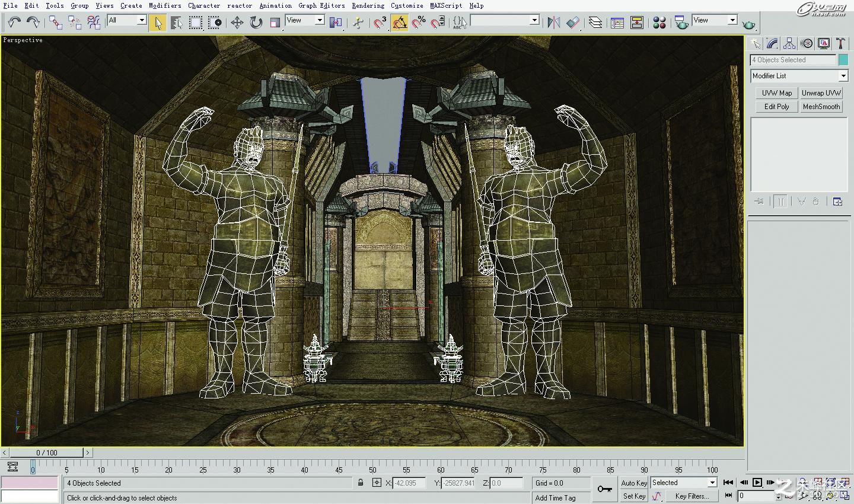Click the Go to Start playback button
The width and height of the screenshot is (854, 504).
(728, 483)
